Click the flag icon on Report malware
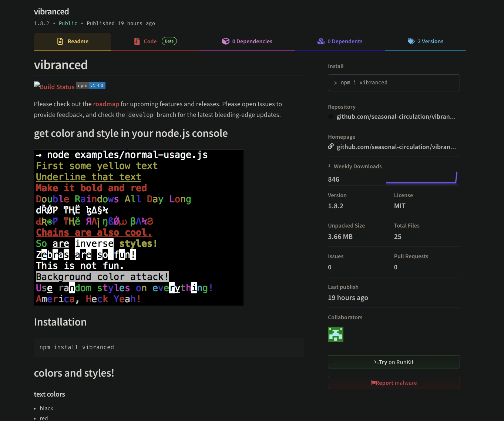Viewport: 504px width, 421px height. click(374, 383)
